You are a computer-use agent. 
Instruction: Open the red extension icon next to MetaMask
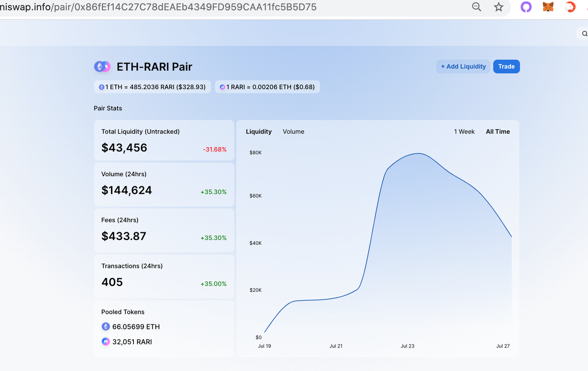pyautogui.click(x=570, y=7)
